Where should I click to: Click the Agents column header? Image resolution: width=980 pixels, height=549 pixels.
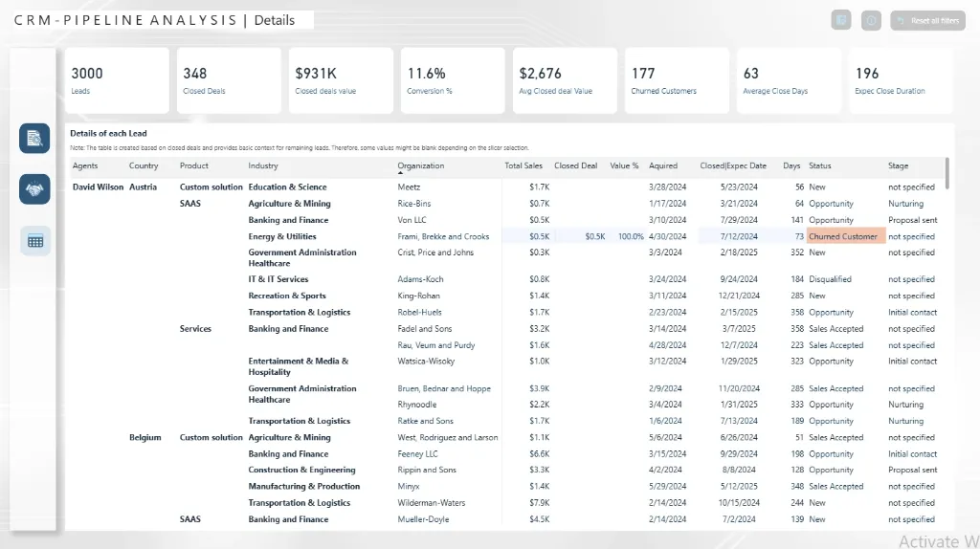point(85,165)
